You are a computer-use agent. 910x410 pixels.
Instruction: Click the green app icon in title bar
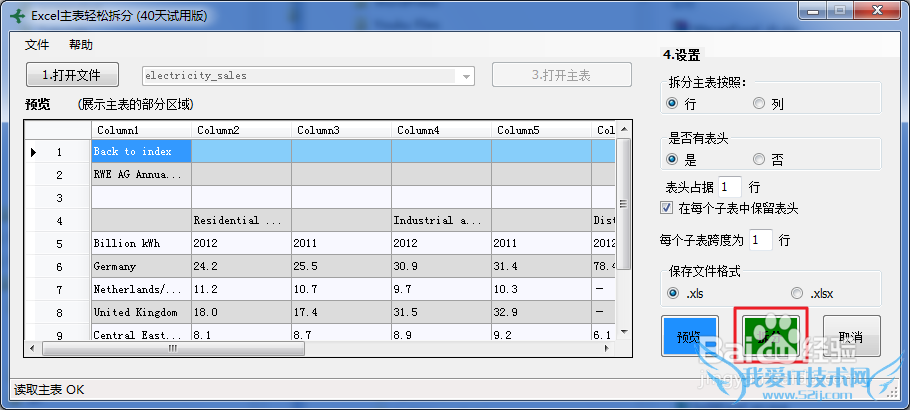pos(16,14)
